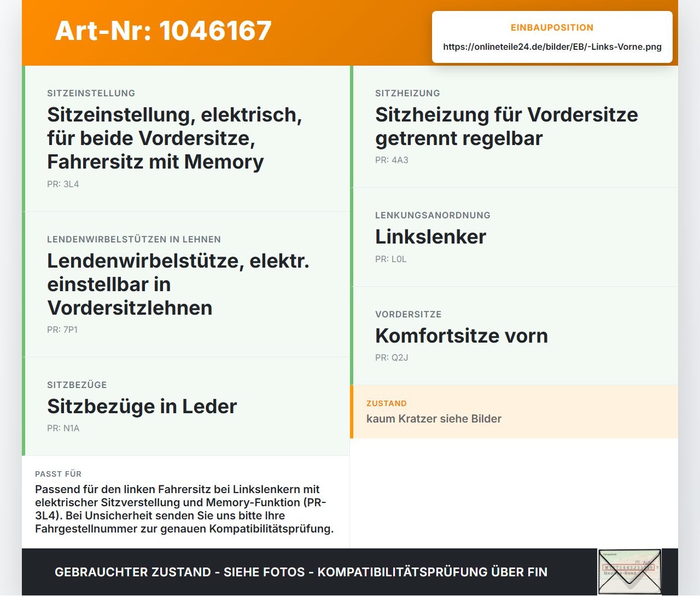Click the GEBRAUCHTER ZUSTAND footer banner text
The image size is (700, 596).
pyautogui.click(x=301, y=572)
